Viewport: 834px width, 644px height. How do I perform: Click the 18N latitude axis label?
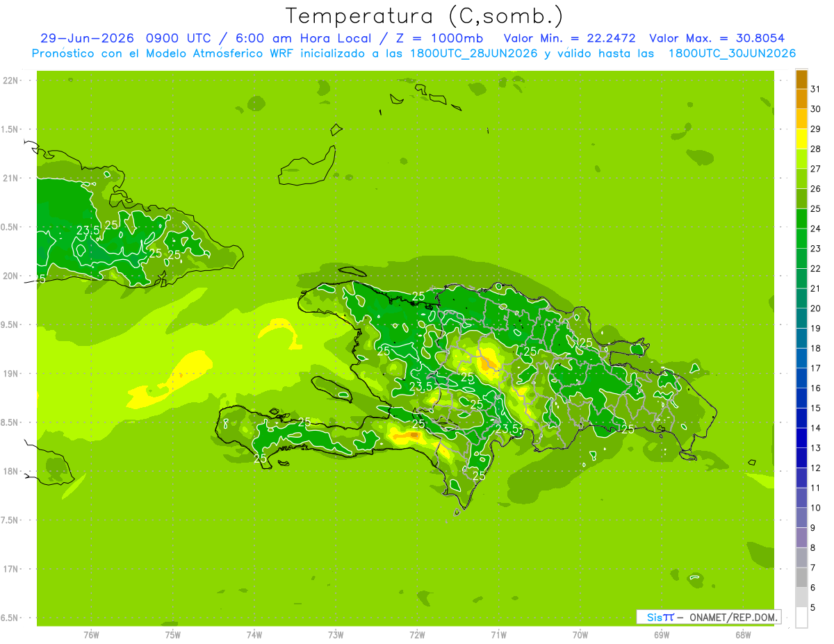(x=11, y=471)
